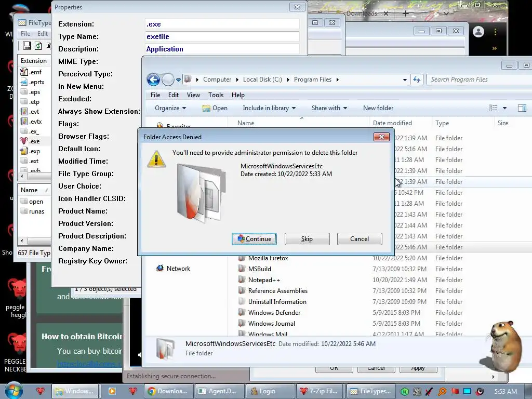The image size is (532, 399).
Task: Open Explorer Help menu
Action: (x=238, y=95)
